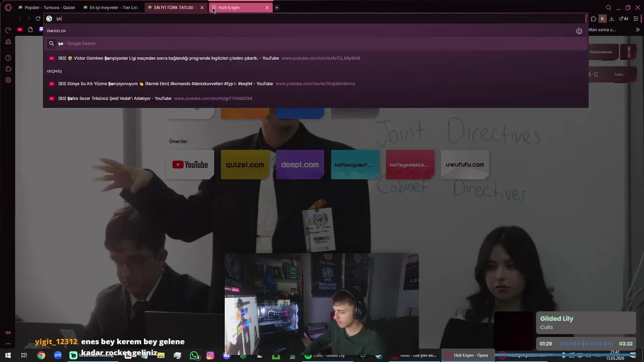
Task: Open Settings gear icon in sidebar
Action: click(x=8, y=80)
